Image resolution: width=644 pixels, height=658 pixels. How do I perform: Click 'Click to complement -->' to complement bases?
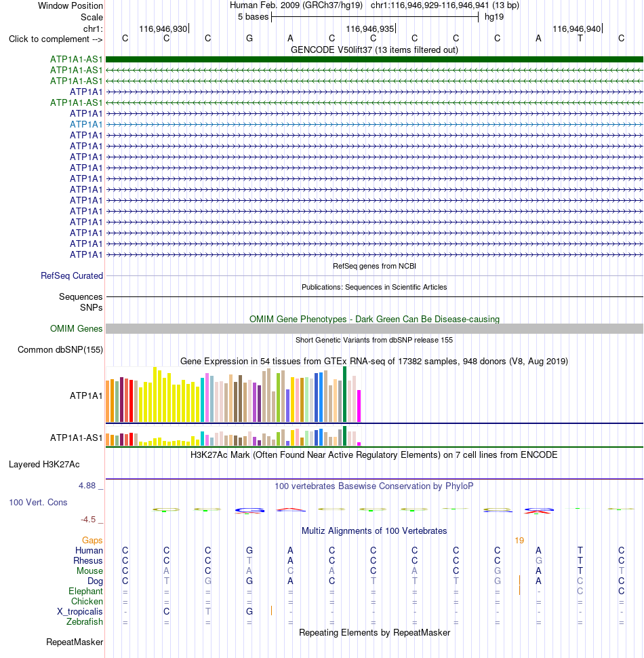(x=56, y=39)
